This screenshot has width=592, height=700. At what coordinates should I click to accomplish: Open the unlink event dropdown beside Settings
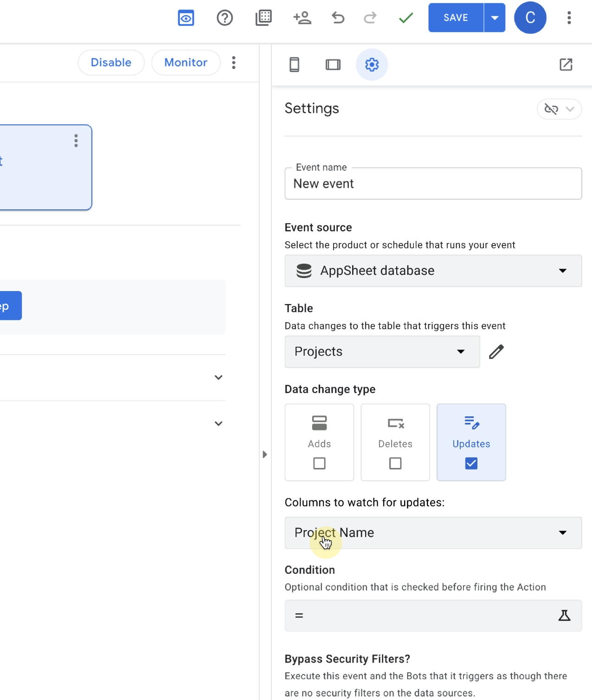pos(560,109)
